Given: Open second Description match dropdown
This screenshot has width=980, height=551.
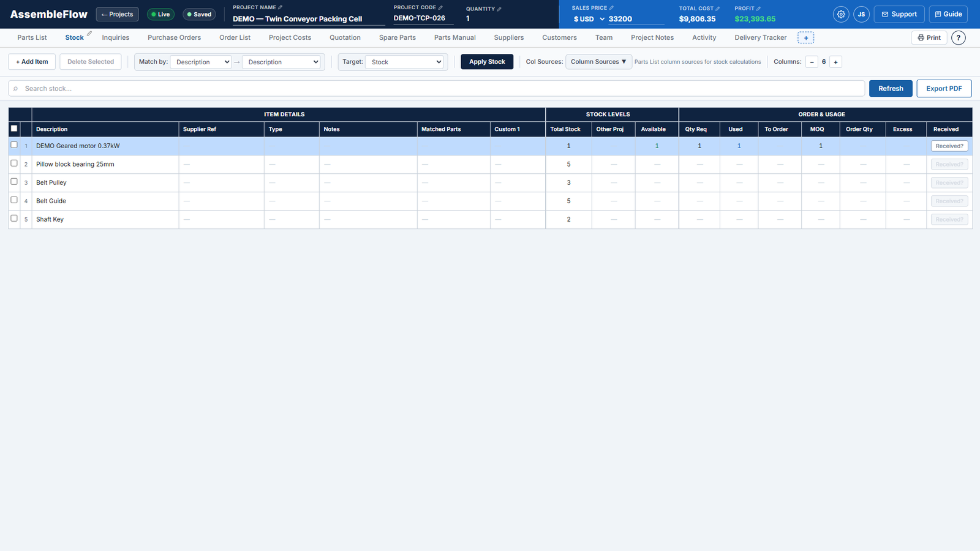Looking at the screenshot, I should click(x=281, y=62).
